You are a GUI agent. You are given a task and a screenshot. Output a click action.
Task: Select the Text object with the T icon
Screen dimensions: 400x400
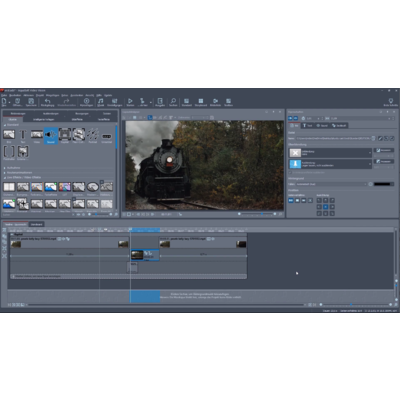[x=23, y=135]
